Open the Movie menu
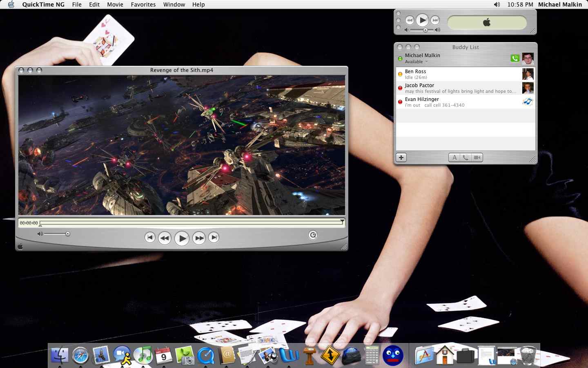The width and height of the screenshot is (588, 368). tap(115, 4)
